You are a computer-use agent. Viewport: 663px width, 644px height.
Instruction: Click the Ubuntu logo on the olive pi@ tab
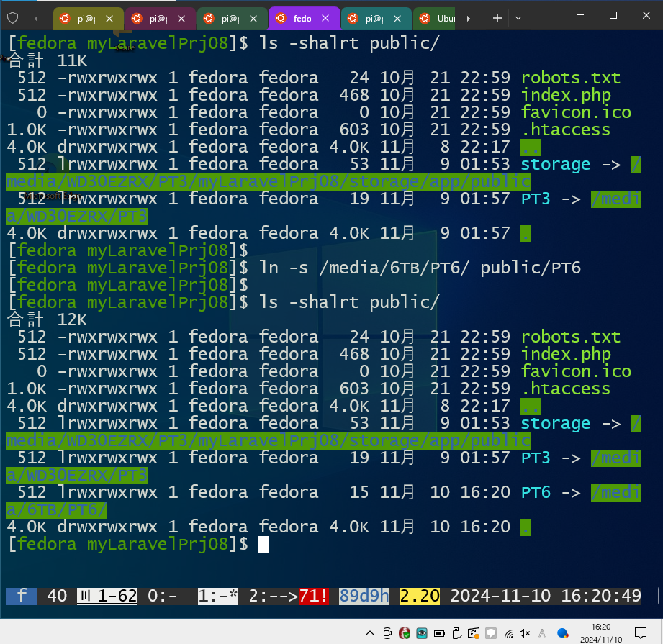[x=65, y=18]
